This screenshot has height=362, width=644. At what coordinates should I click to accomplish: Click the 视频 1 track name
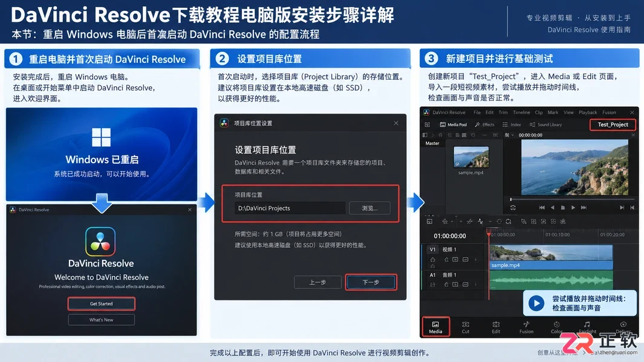pyautogui.click(x=449, y=250)
